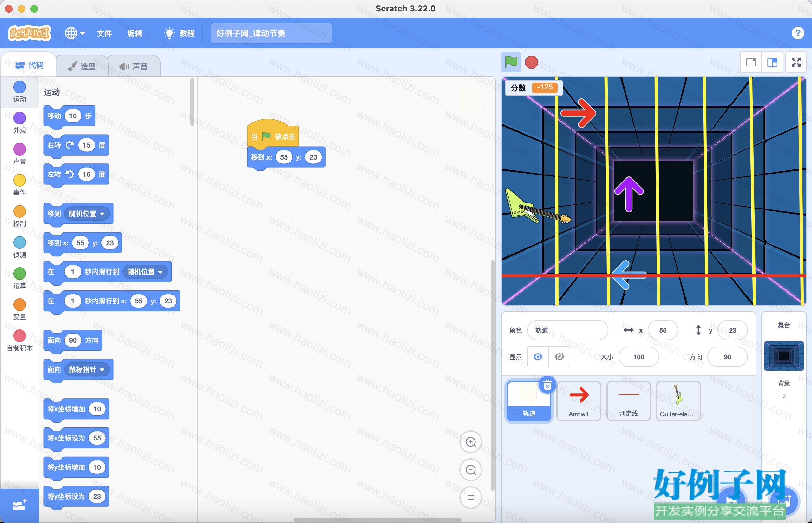This screenshot has width=812, height=523.
Task: Open the language globe dropdown
Action: tap(75, 33)
